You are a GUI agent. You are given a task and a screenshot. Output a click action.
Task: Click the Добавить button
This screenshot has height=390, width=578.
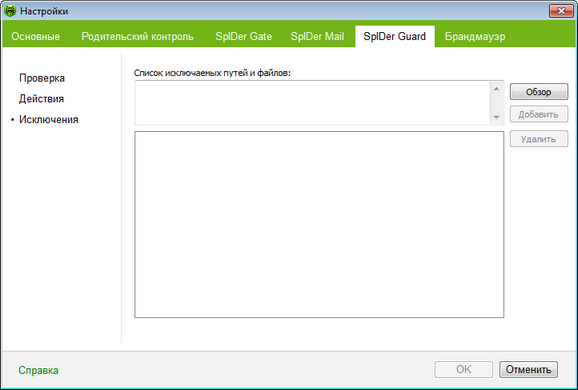pyautogui.click(x=539, y=115)
